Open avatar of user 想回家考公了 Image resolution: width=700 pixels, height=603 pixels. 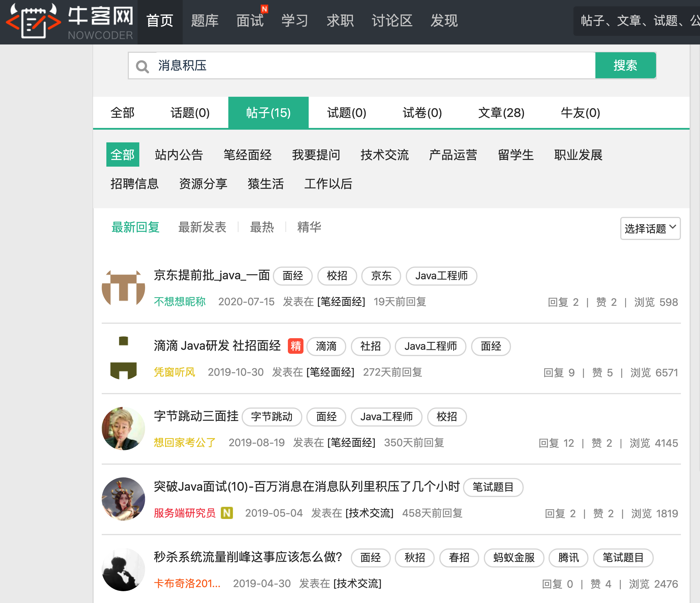[123, 429]
